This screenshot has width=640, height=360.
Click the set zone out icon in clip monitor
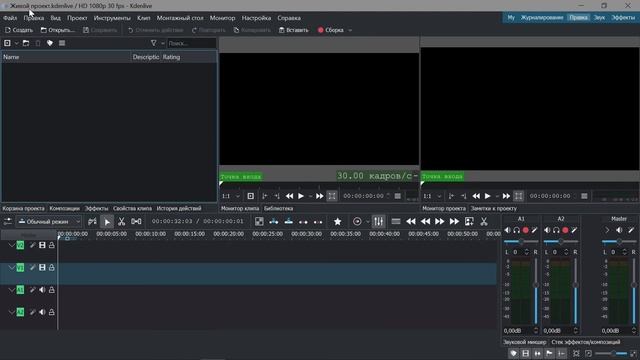[277, 196]
